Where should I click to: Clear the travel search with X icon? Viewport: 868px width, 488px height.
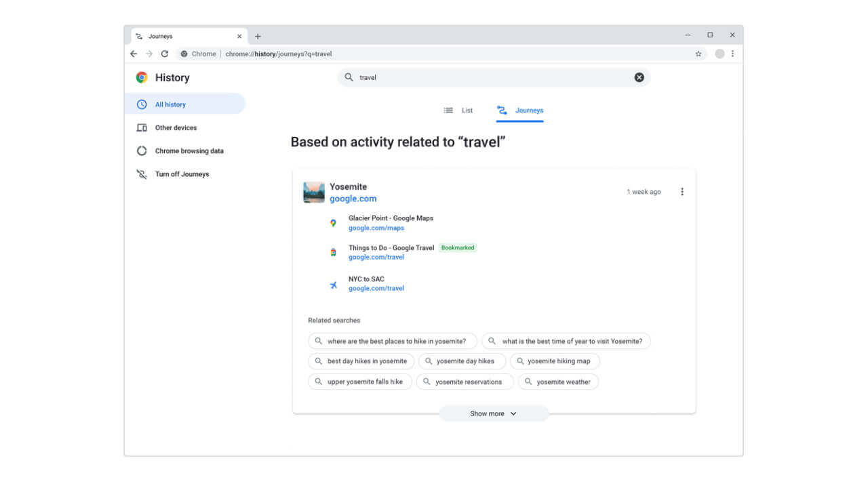[639, 77]
